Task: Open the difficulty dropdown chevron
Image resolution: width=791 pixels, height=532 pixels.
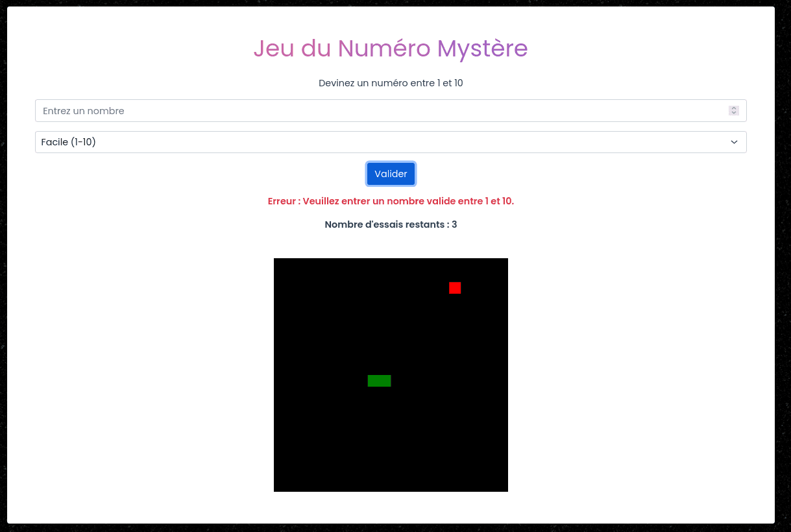Action: coord(733,142)
